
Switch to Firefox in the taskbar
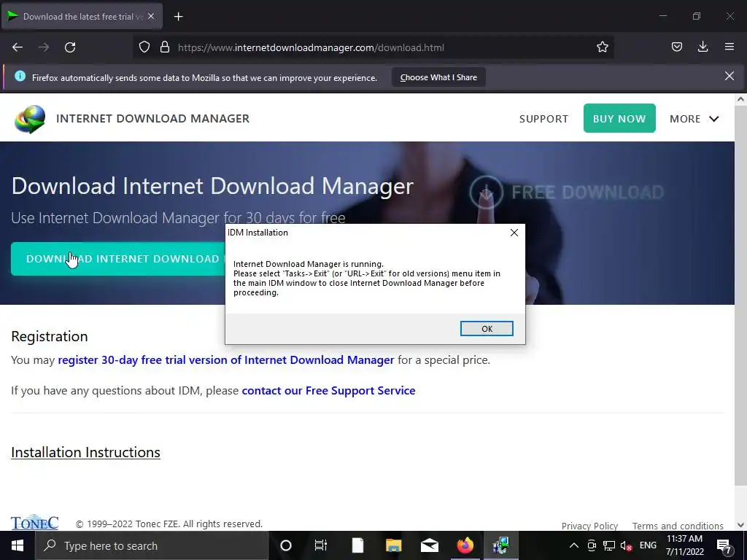[x=465, y=545]
